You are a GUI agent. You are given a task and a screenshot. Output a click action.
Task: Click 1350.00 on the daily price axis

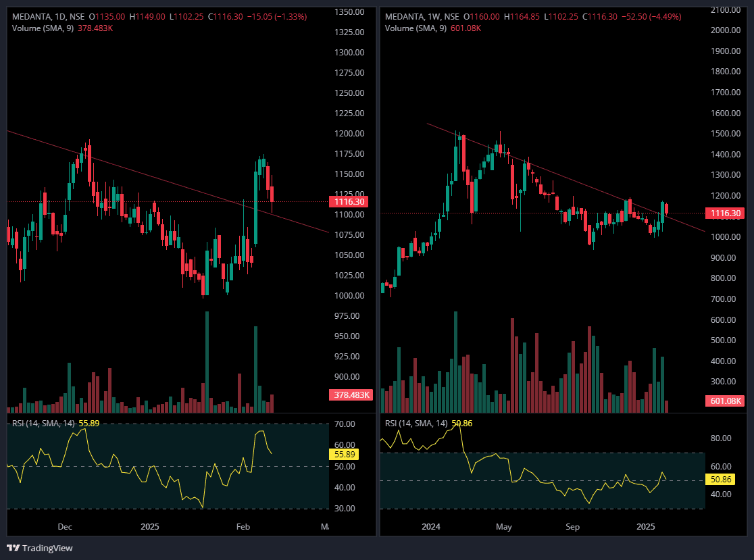[x=349, y=12]
